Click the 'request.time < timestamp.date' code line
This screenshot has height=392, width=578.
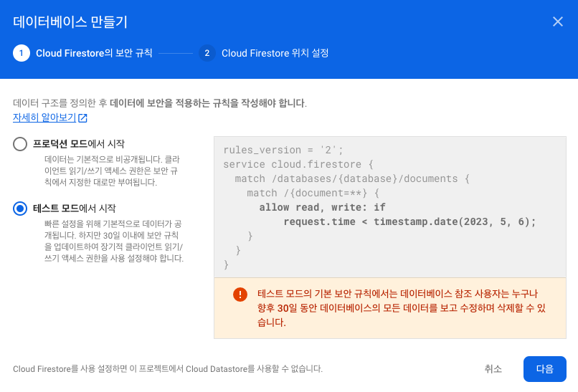pyautogui.click(x=409, y=221)
